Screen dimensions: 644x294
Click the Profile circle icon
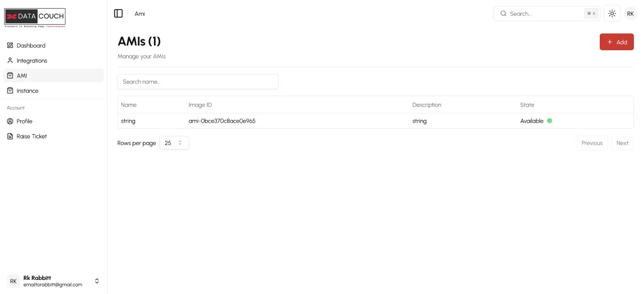[10, 121]
